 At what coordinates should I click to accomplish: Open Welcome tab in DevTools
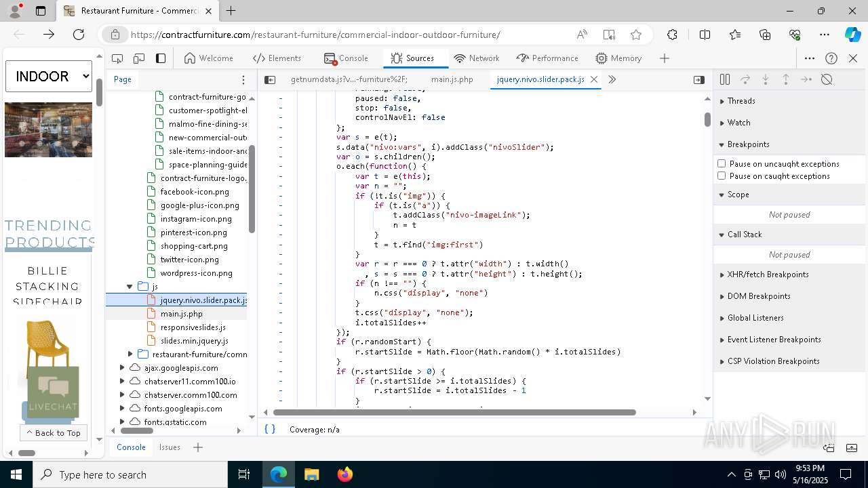(x=208, y=58)
